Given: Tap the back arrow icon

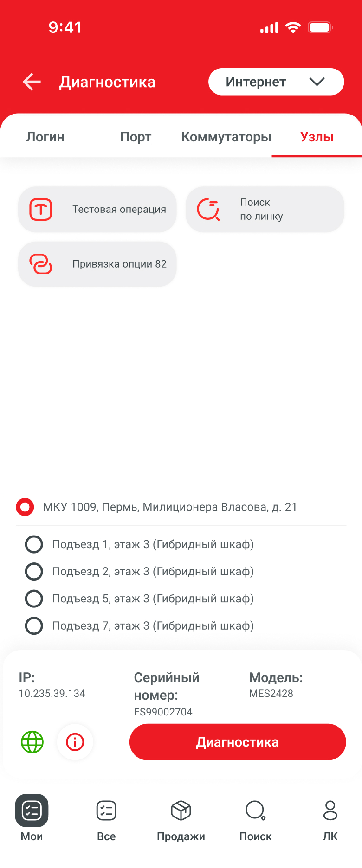Looking at the screenshot, I should pos(32,82).
